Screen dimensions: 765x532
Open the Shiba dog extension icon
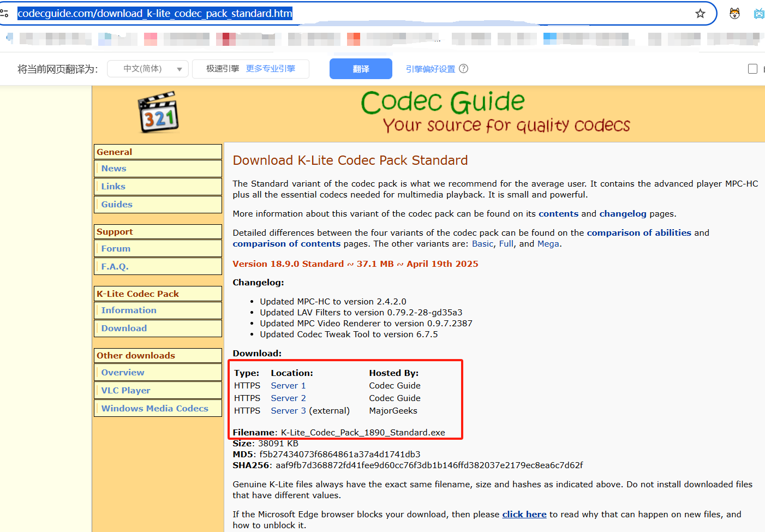pyautogui.click(x=734, y=14)
